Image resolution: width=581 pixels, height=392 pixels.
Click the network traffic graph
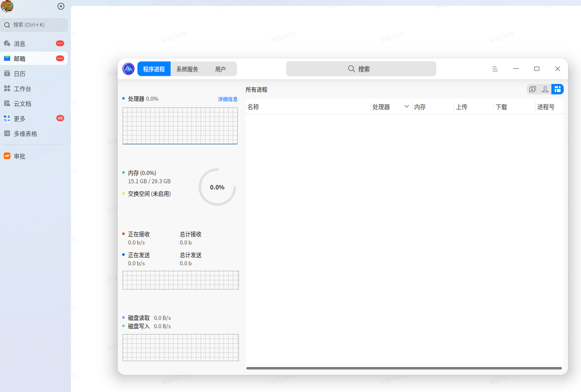[181, 280]
